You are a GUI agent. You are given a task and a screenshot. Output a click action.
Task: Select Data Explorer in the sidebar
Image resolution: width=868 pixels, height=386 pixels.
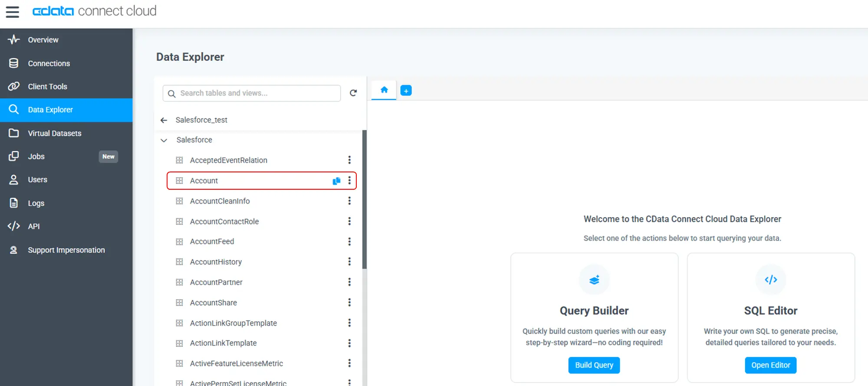coord(66,110)
